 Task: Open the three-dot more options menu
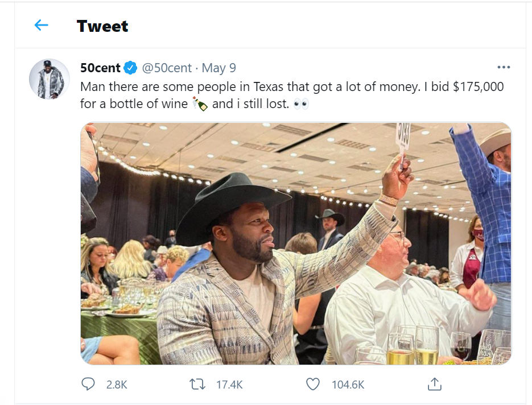coord(504,67)
